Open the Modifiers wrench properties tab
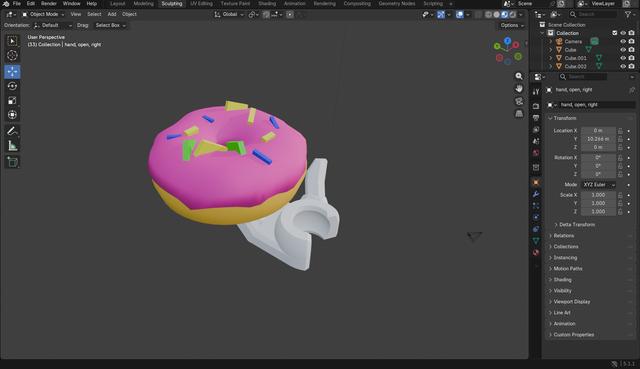The image size is (640, 369). (536, 194)
